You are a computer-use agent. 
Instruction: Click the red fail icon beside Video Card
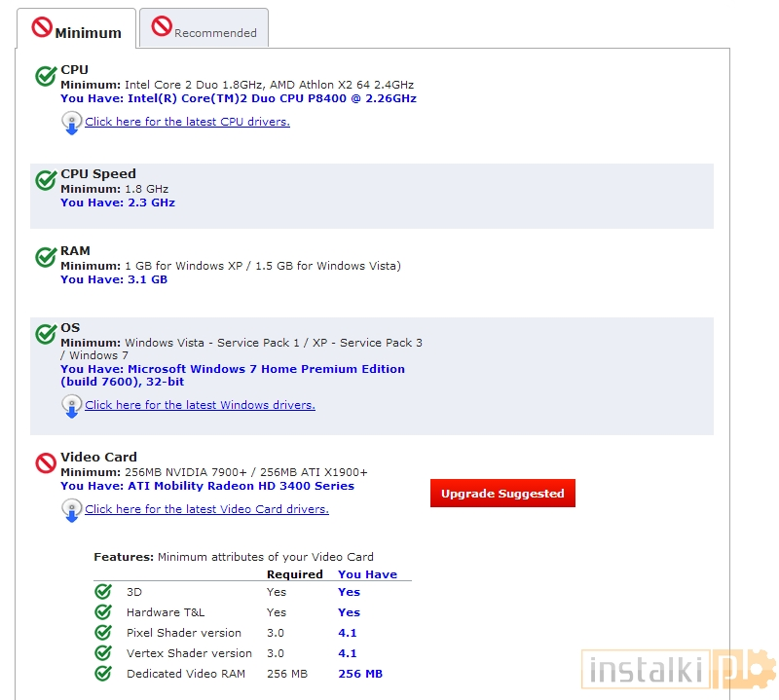[46, 462]
